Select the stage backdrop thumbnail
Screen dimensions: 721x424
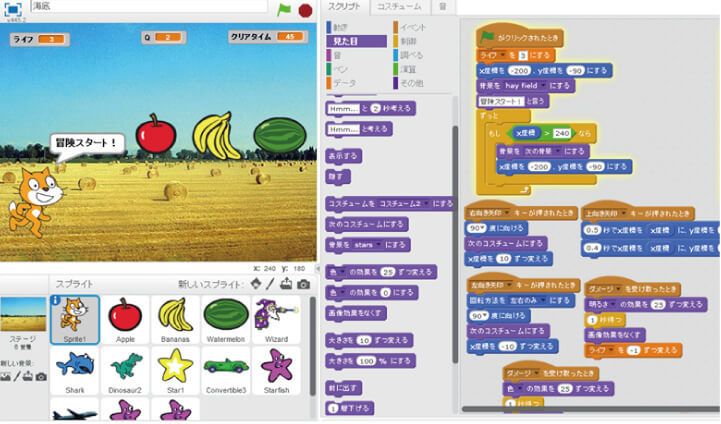click(23, 315)
